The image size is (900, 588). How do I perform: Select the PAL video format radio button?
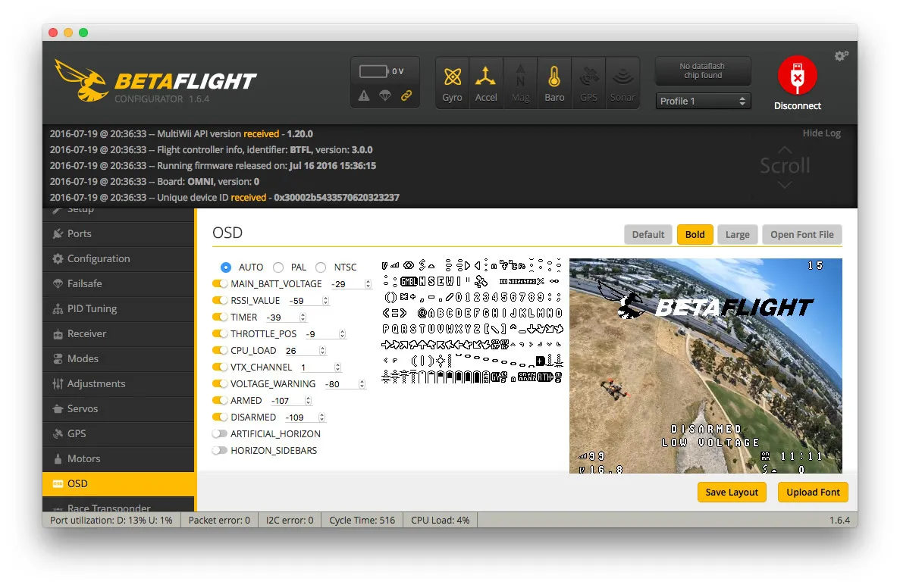(278, 267)
